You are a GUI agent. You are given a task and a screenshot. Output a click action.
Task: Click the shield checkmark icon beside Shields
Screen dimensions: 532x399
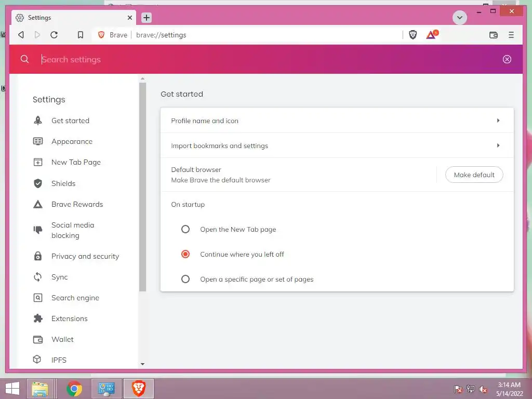[x=37, y=183]
